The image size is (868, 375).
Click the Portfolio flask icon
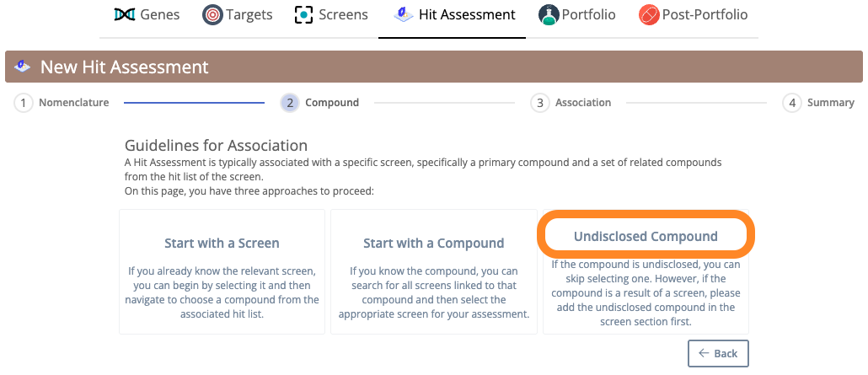pyautogui.click(x=549, y=14)
